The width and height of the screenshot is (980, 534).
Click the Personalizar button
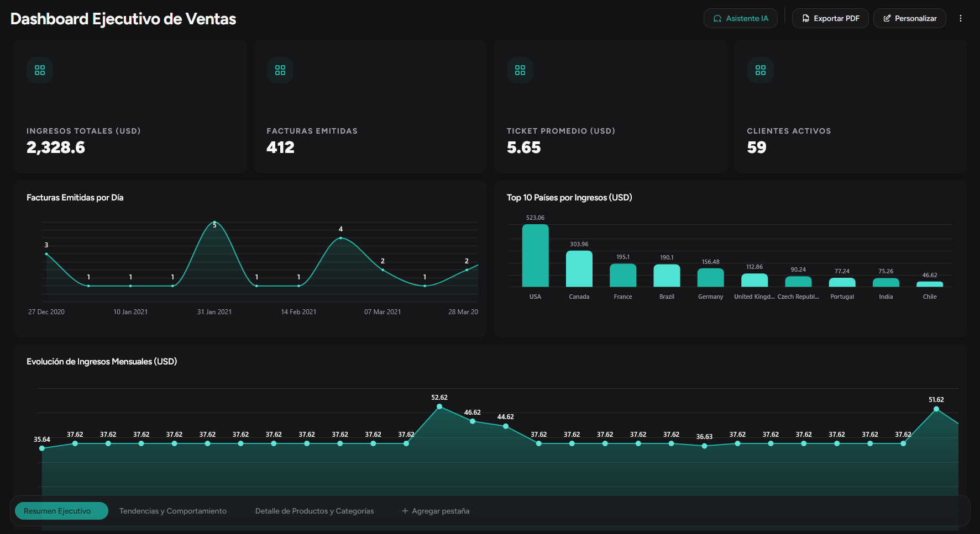(x=909, y=18)
